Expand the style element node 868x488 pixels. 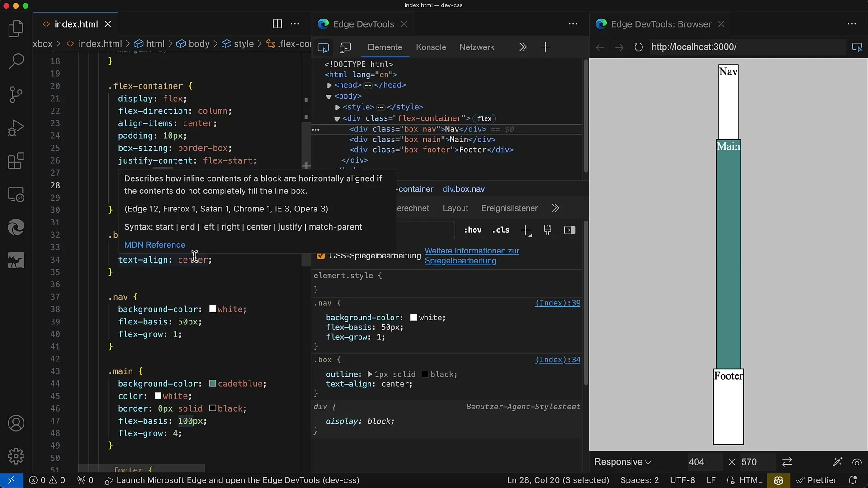click(337, 108)
